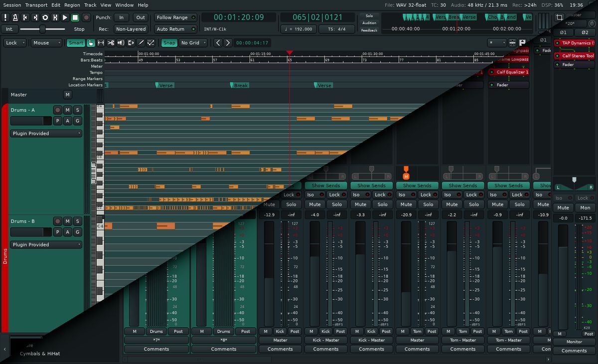Open the Region menu
Image resolution: width=598 pixels, height=364 pixels.
click(72, 5)
